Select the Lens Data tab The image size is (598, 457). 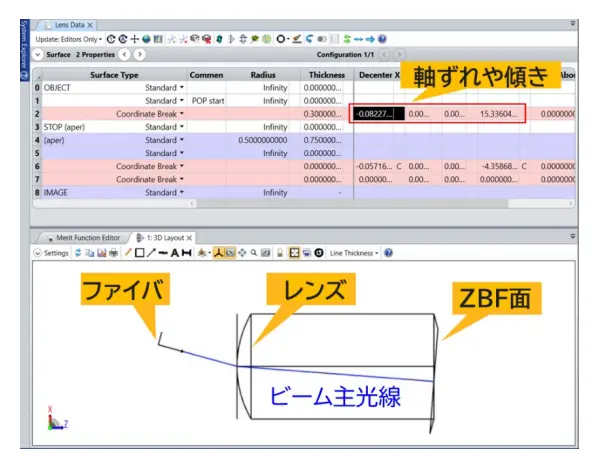(x=69, y=25)
